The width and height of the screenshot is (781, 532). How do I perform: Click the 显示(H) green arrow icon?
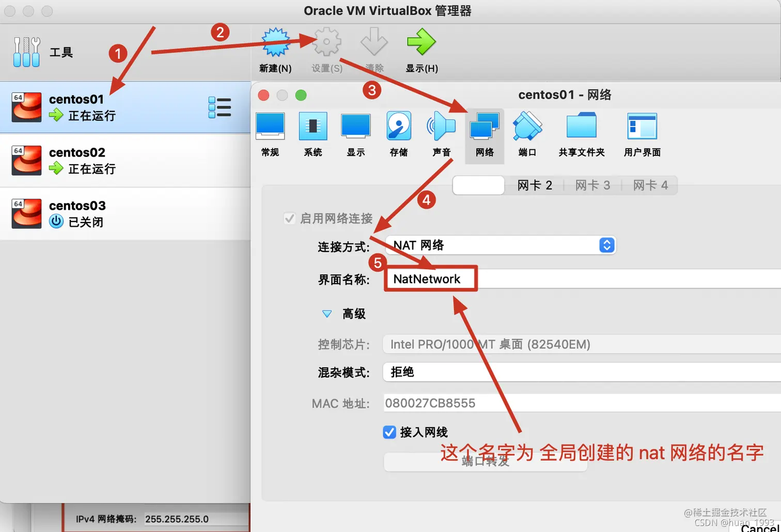421,42
